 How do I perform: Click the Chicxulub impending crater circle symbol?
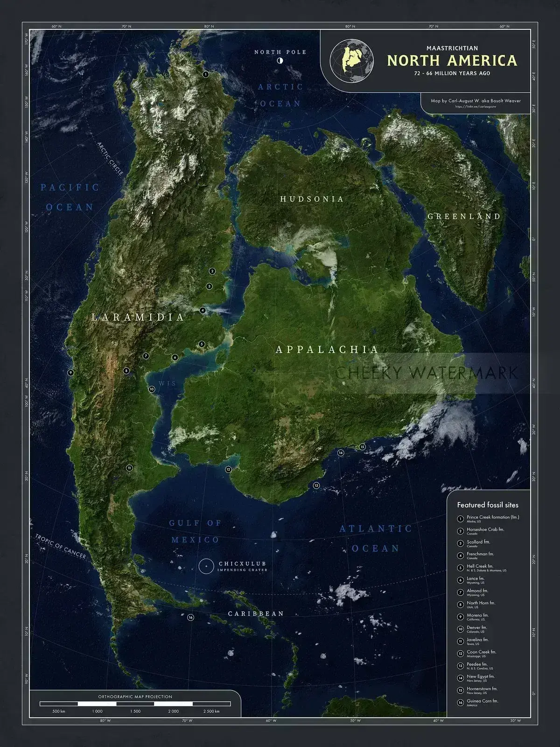[x=205, y=566]
